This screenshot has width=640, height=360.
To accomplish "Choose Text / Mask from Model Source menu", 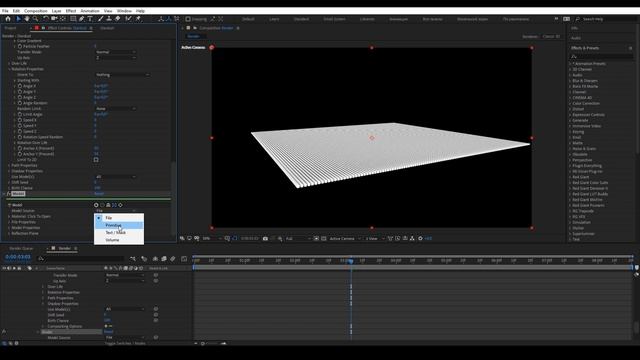I will tap(119, 233).
